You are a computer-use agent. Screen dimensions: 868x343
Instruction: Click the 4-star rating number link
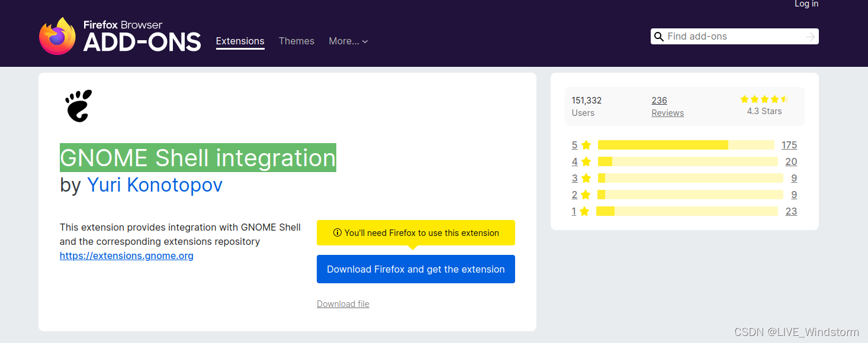574,161
